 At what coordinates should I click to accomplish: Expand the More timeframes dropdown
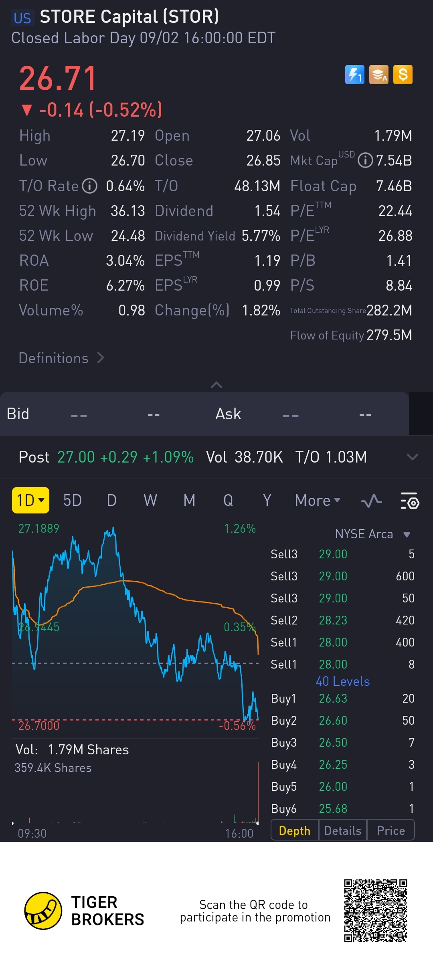click(318, 501)
